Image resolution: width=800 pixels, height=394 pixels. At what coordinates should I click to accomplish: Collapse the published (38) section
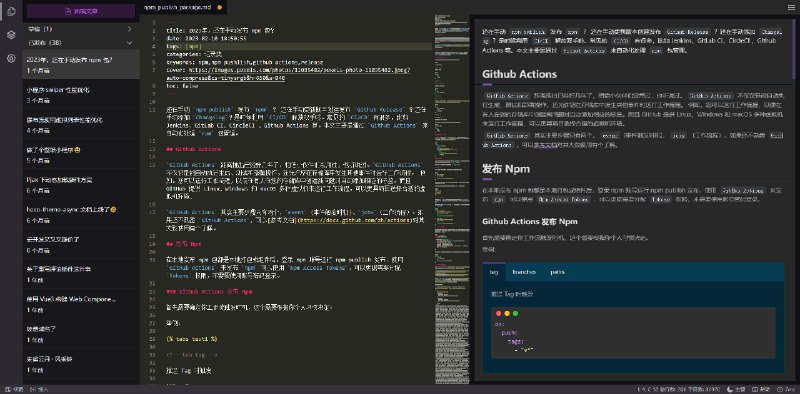click(81, 43)
